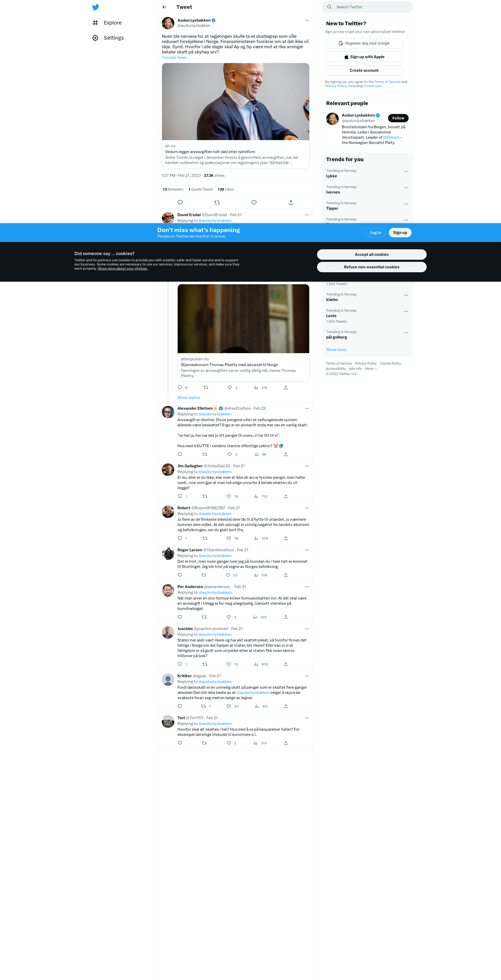Screen dimensions: 501x980
Task: Open the aftenposten.no Piketty article card
Action: 243,333
